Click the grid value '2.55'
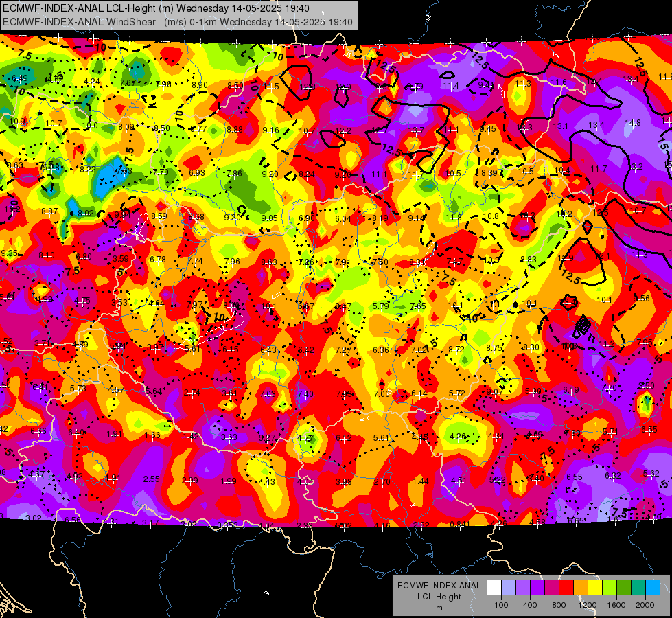This screenshot has height=618, width=672. (x=152, y=479)
